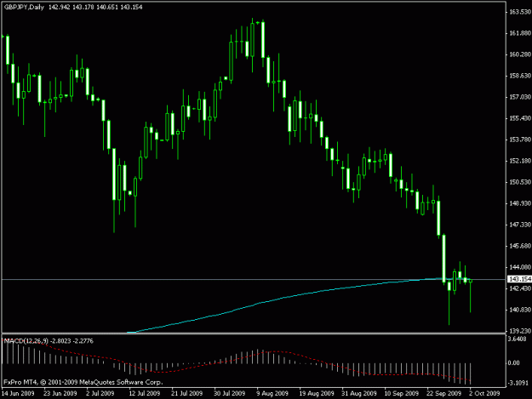Click the 144.080 price scale label
The height and width of the screenshot is (399, 532).
pyautogui.click(x=520, y=267)
